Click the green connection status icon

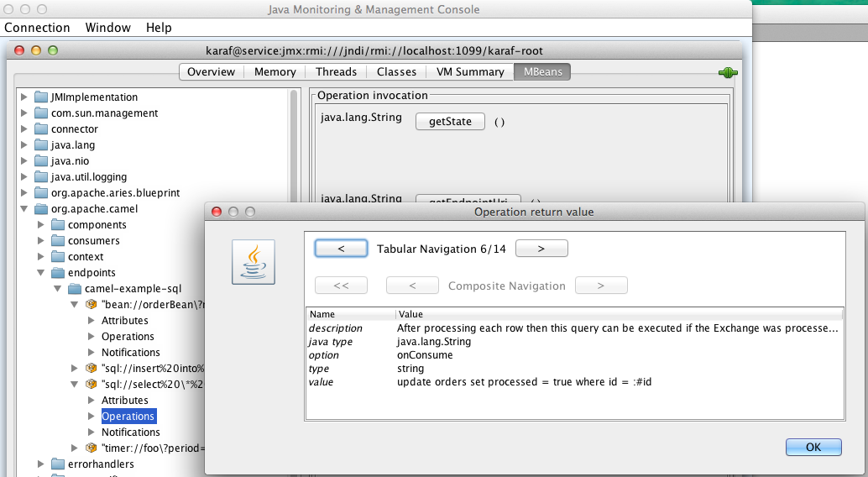pyautogui.click(x=728, y=72)
